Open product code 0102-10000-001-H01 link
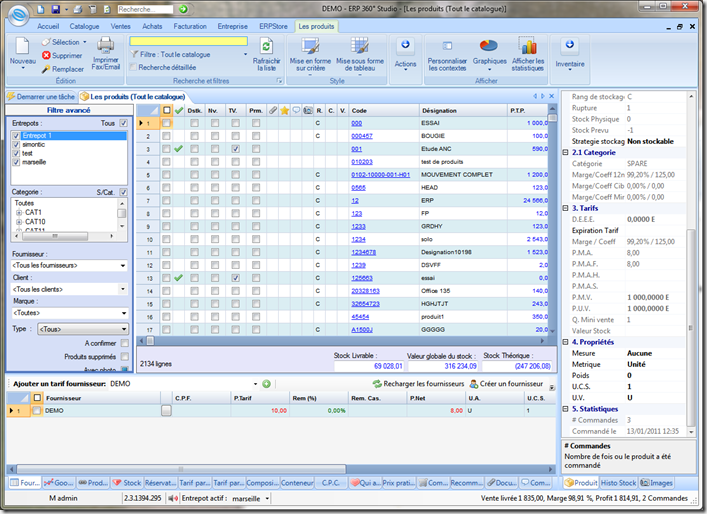Viewport: 707px width, 514px height. click(x=381, y=174)
